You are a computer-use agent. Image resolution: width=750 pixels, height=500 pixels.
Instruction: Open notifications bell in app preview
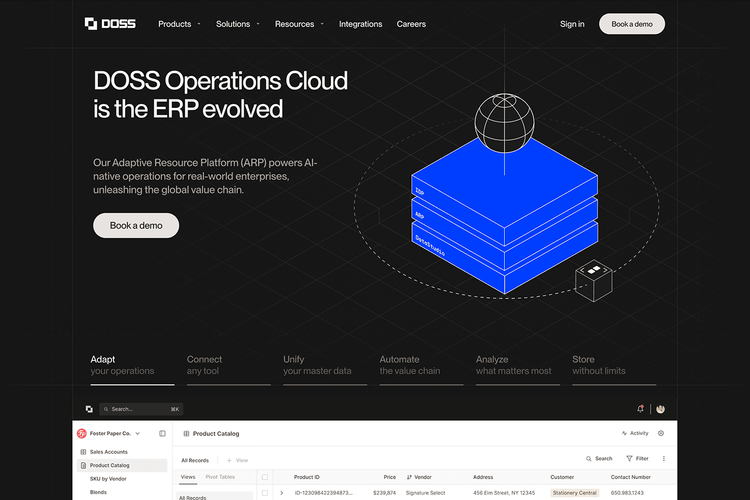(640, 409)
